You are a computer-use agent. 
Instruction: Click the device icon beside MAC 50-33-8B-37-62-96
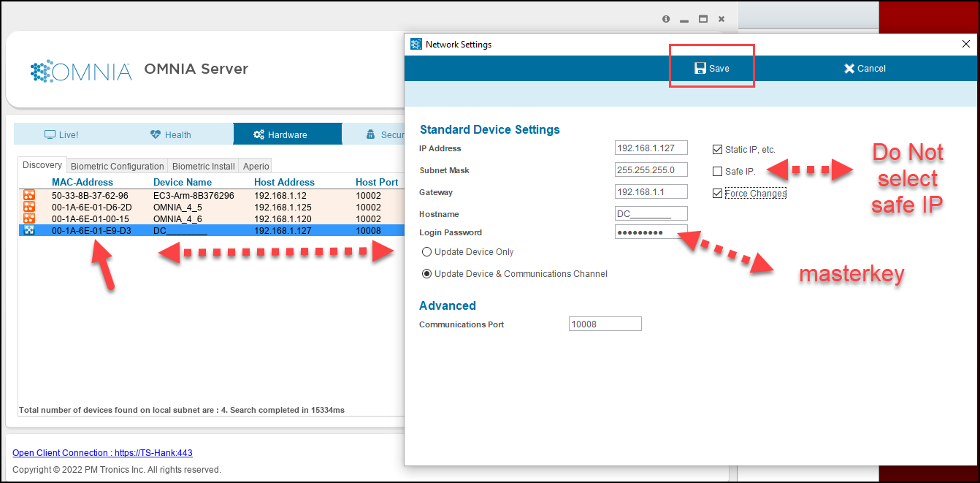click(x=29, y=196)
